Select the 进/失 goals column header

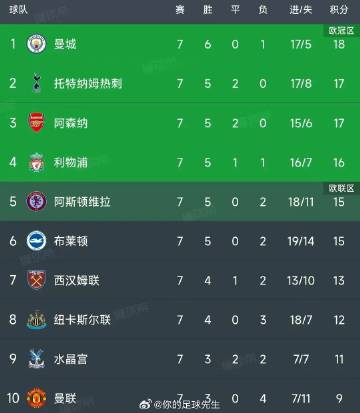(x=301, y=10)
